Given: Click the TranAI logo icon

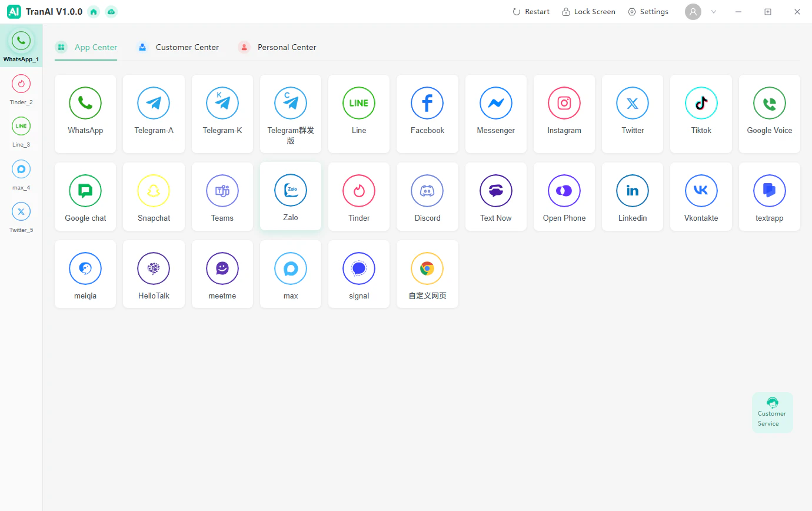Looking at the screenshot, I should pos(14,12).
